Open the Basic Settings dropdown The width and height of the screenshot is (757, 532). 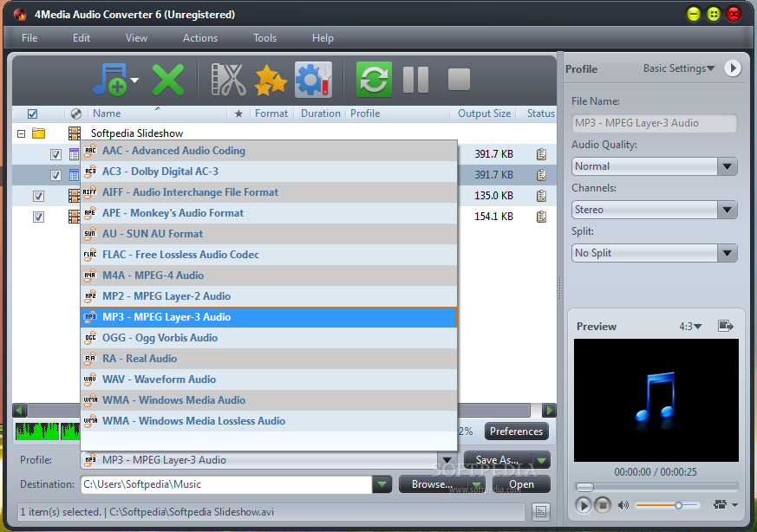679,68
